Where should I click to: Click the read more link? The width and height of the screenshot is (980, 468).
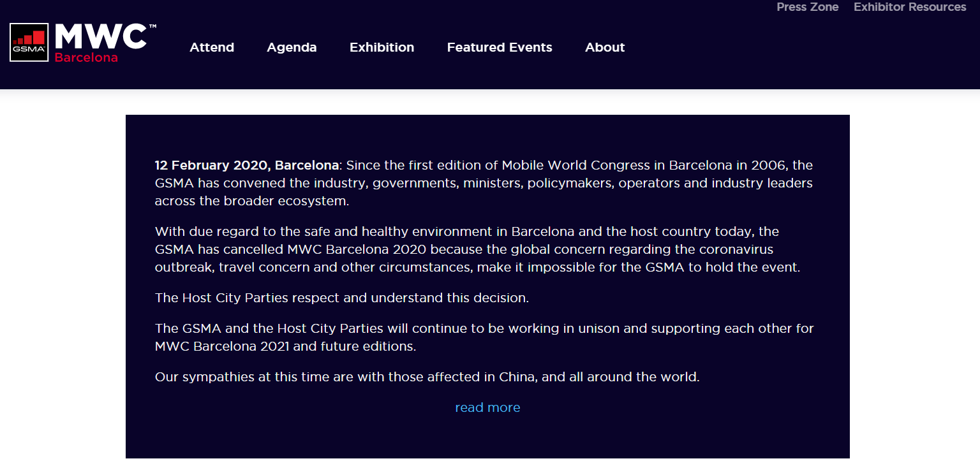click(487, 407)
